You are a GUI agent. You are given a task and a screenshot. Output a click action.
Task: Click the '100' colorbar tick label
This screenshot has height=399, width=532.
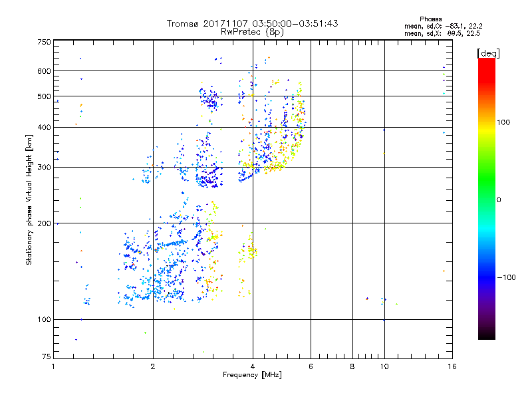point(503,122)
